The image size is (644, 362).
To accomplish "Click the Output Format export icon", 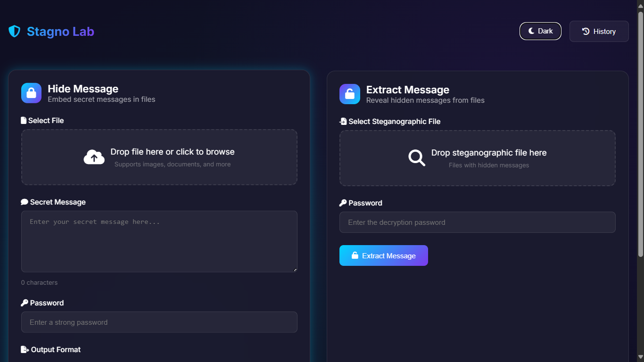I will 25,350.
